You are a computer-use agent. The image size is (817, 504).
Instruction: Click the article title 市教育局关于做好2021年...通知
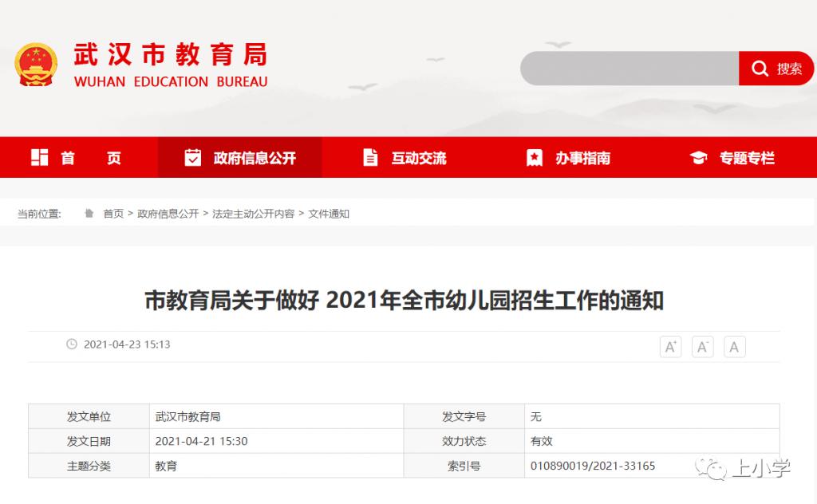tap(404, 301)
